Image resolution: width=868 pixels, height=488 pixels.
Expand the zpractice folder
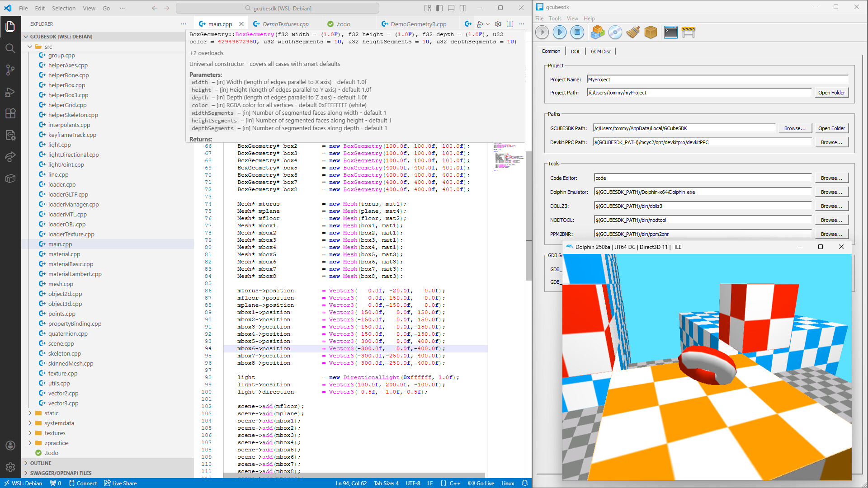click(x=30, y=443)
